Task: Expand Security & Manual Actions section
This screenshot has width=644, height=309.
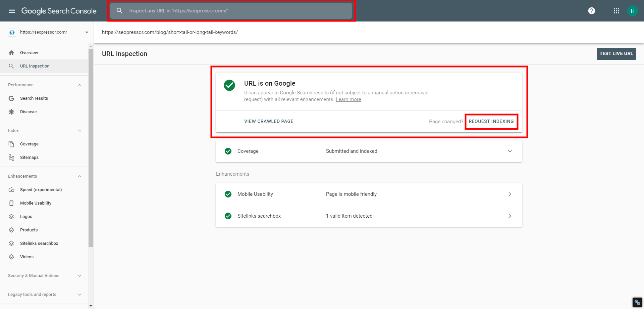Action: [x=79, y=276]
